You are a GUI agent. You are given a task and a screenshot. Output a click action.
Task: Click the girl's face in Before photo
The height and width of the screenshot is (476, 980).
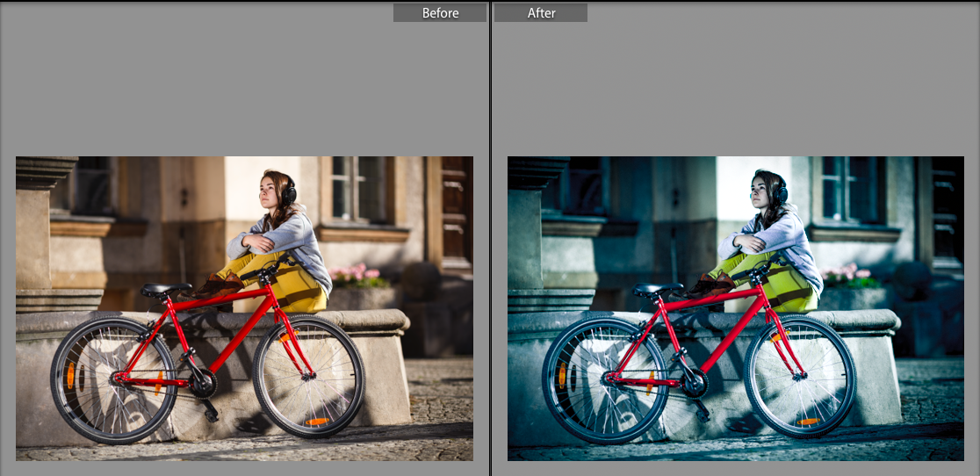[271, 189]
